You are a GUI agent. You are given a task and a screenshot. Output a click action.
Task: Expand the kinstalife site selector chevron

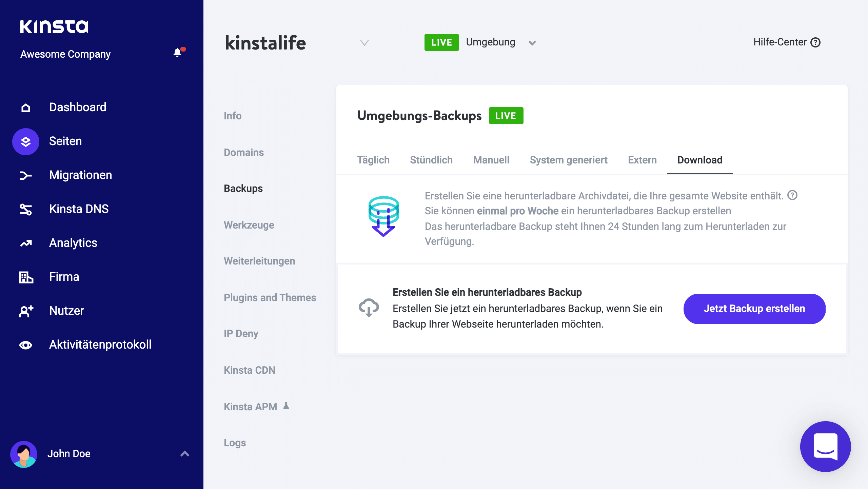[x=364, y=43]
